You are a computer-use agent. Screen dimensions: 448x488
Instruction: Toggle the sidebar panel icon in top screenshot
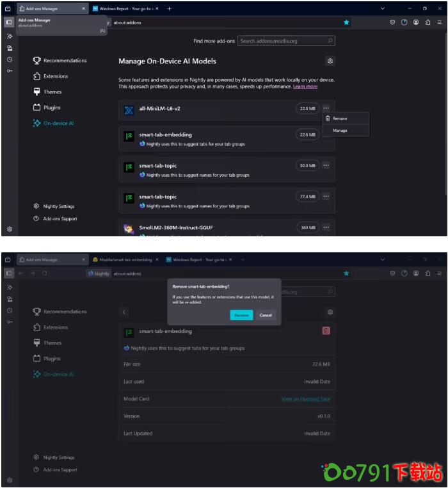[9, 22]
